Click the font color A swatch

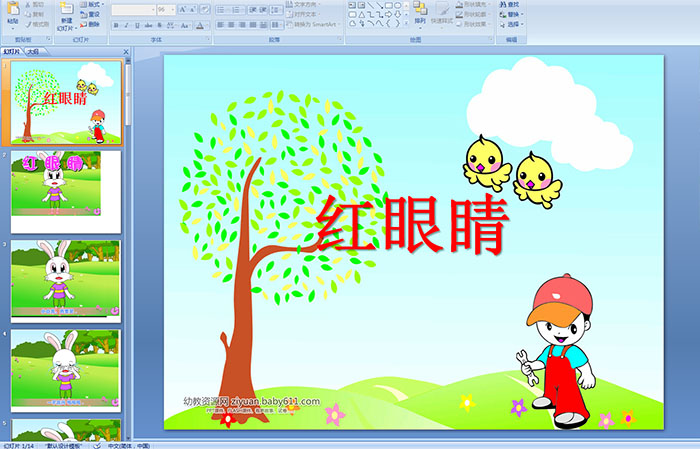200,25
